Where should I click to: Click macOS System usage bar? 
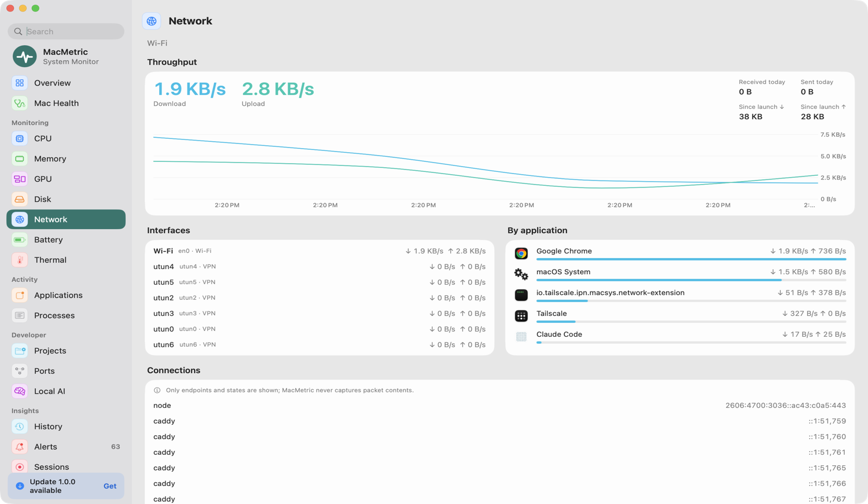coord(691,280)
